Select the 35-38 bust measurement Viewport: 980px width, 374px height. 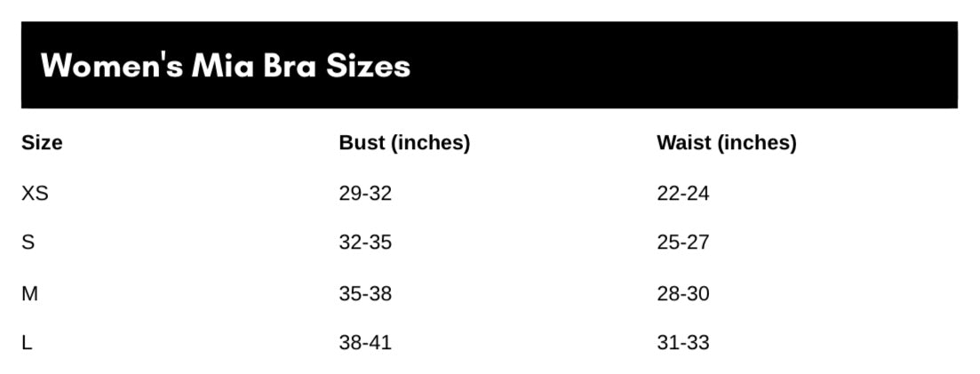click(365, 293)
